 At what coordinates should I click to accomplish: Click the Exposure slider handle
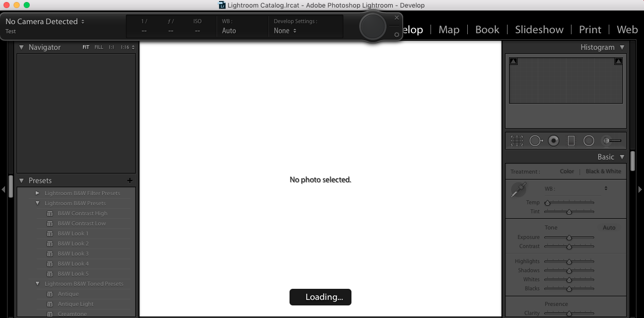569,237
